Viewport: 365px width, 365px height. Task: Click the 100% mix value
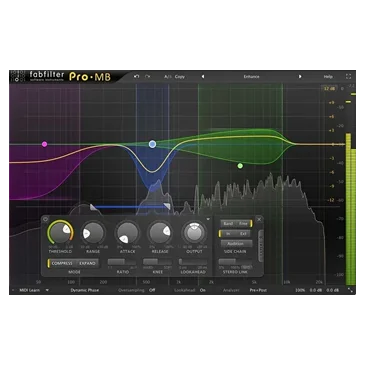(300, 290)
